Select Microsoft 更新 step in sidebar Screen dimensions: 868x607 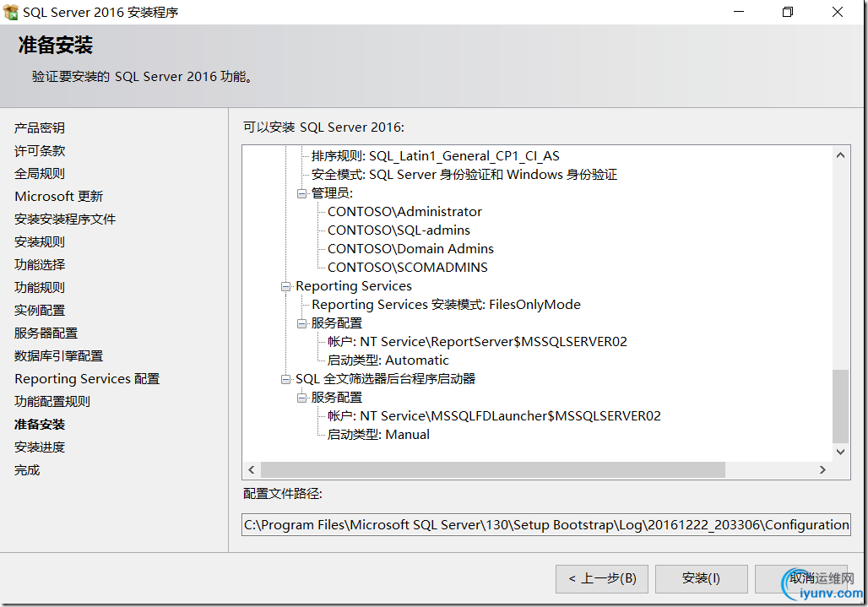click(x=58, y=197)
